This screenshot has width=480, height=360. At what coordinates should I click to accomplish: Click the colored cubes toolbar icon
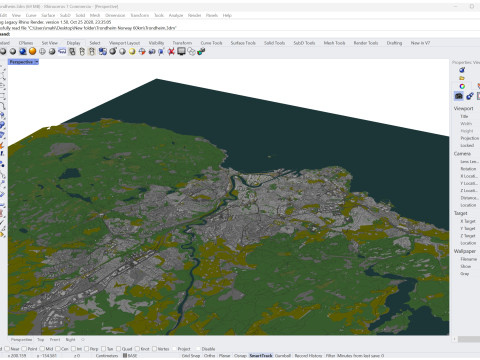pos(201,51)
